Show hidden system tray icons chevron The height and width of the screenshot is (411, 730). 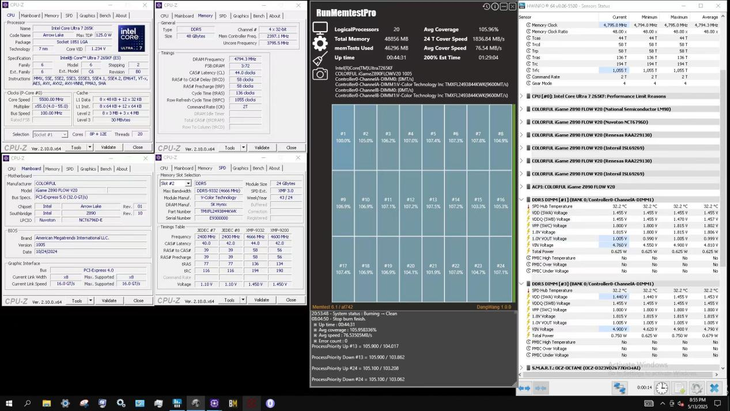[x=662, y=403]
